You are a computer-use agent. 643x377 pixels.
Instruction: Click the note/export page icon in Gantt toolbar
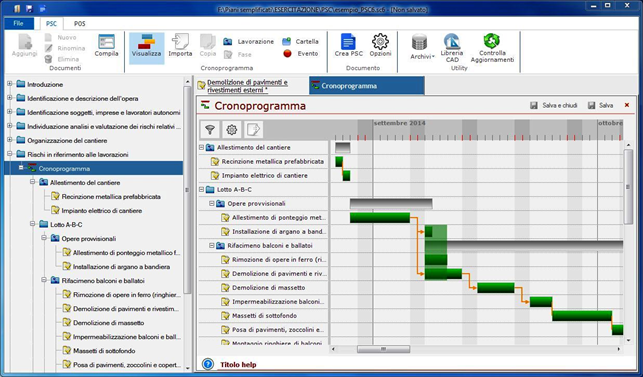click(253, 130)
